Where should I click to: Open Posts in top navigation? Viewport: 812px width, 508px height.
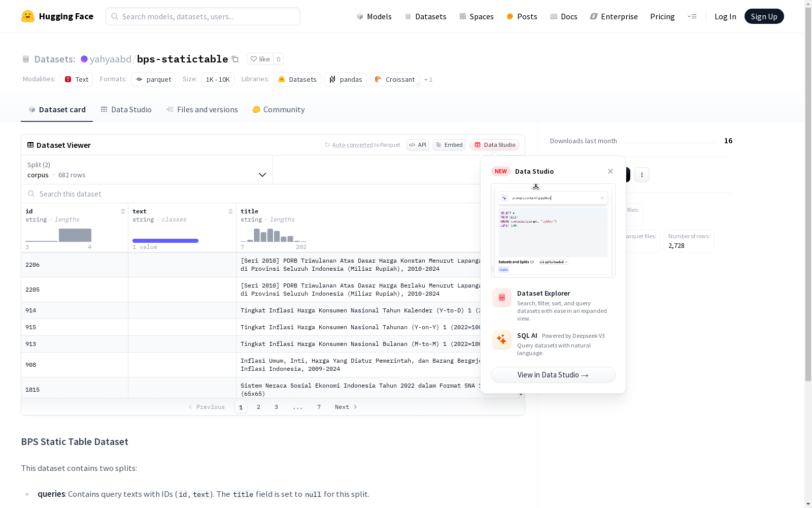522,16
